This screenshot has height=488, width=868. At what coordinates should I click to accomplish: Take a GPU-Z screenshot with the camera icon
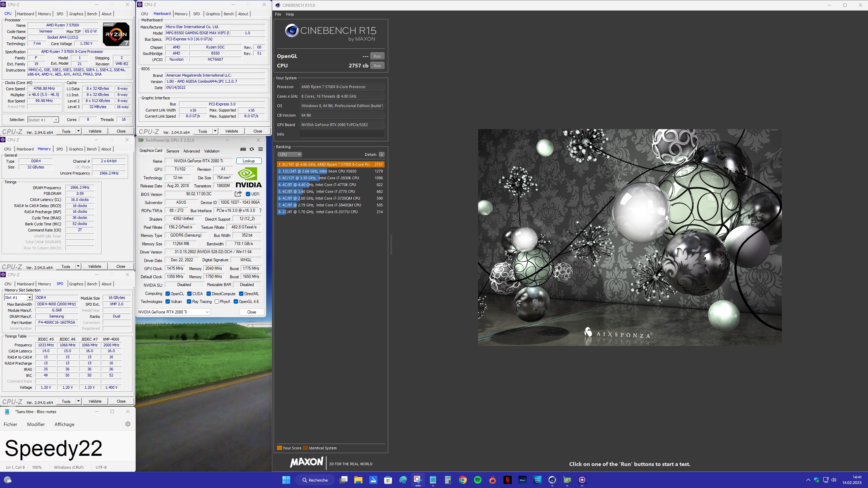(243, 149)
